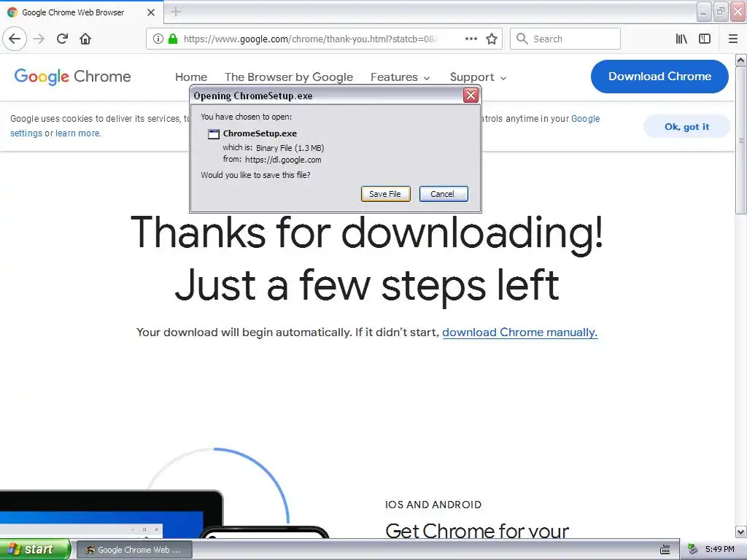Click the 'IOS AND ANDROID' label

(433, 505)
